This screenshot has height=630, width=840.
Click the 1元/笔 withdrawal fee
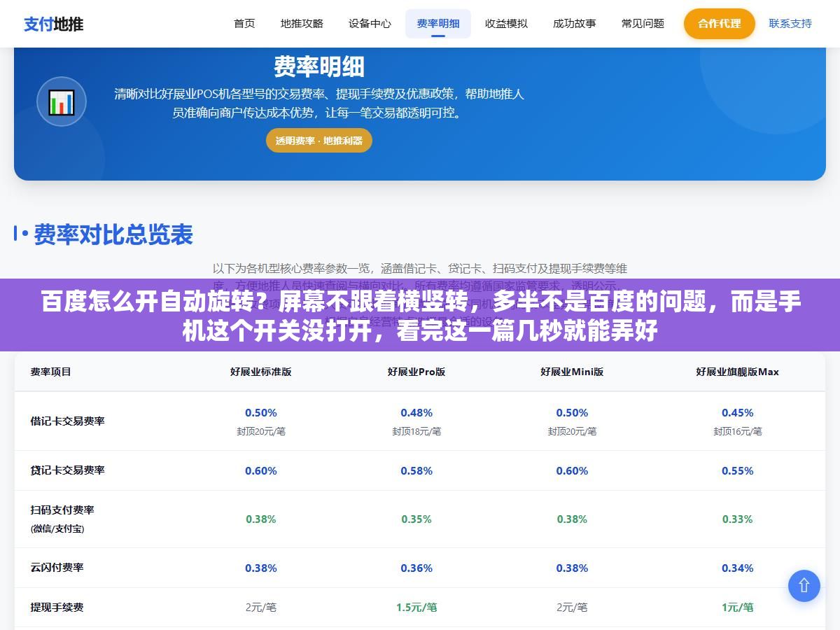coord(737,608)
